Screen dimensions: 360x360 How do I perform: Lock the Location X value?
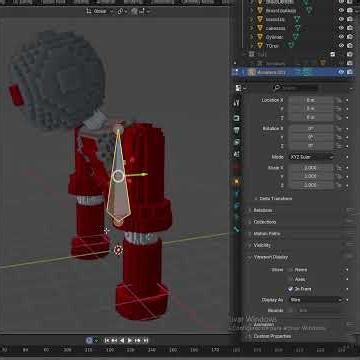[x=339, y=100]
